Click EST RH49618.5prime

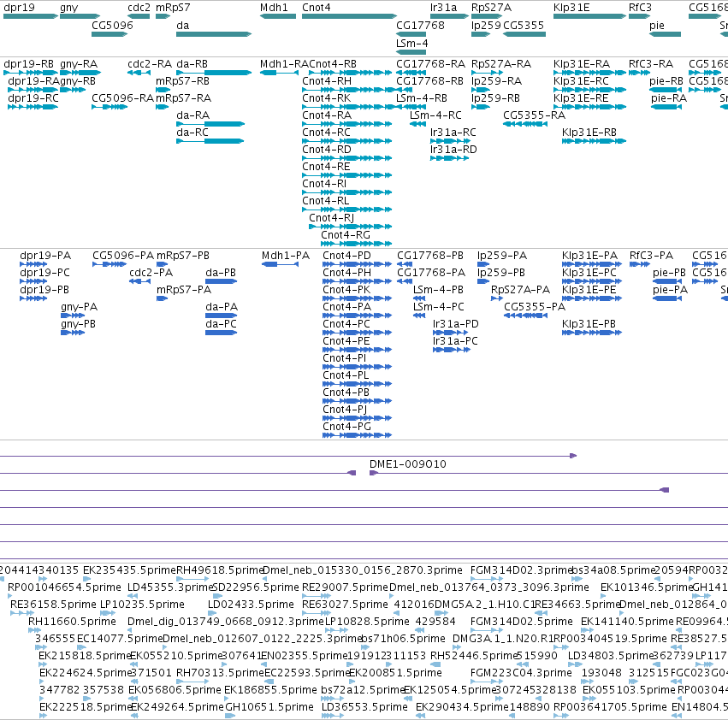click(192, 579)
